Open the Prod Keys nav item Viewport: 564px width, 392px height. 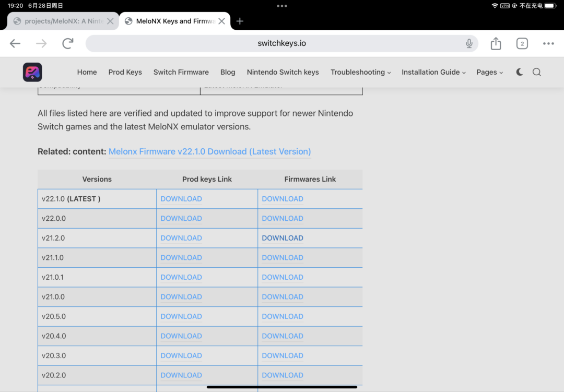pos(125,72)
